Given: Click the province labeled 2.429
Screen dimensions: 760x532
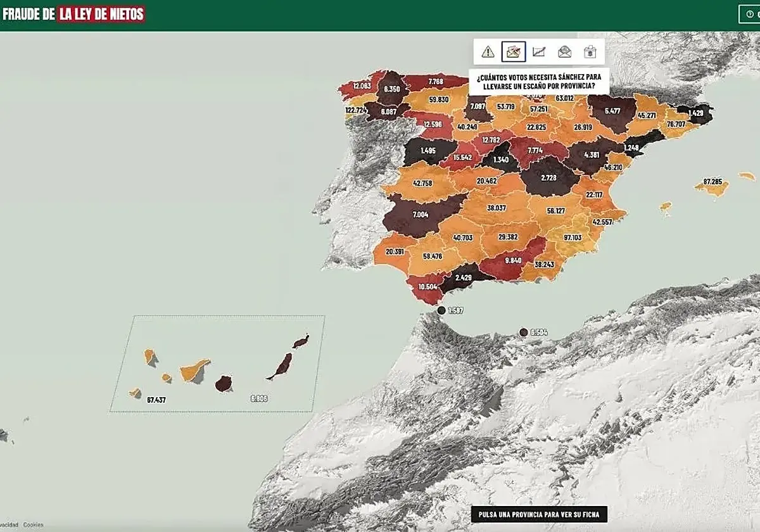Looking at the screenshot, I should (464, 278).
